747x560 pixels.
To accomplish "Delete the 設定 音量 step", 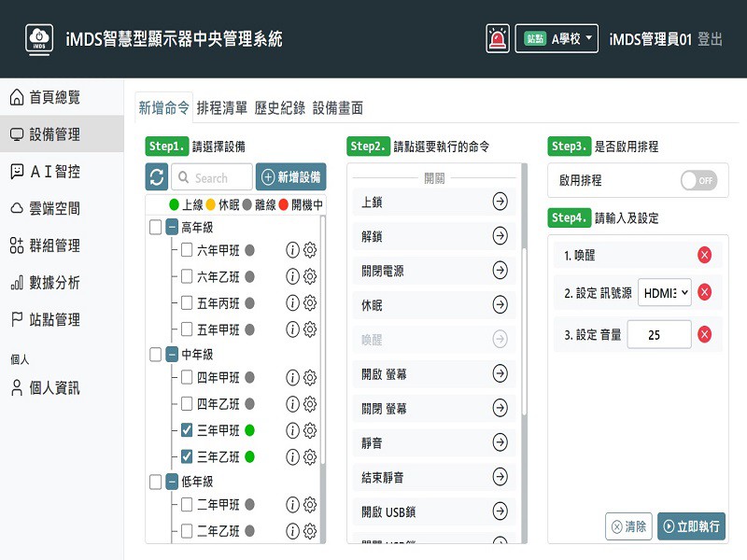I will (x=704, y=334).
